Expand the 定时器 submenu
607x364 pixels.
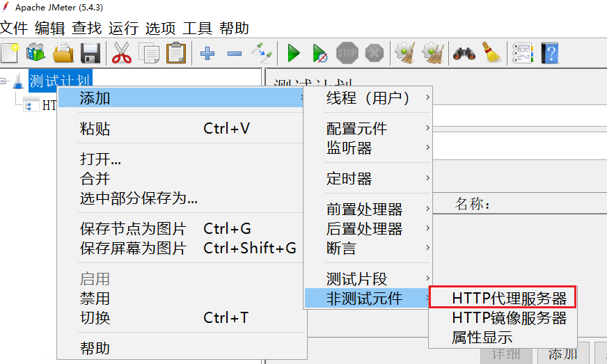[x=368, y=178]
